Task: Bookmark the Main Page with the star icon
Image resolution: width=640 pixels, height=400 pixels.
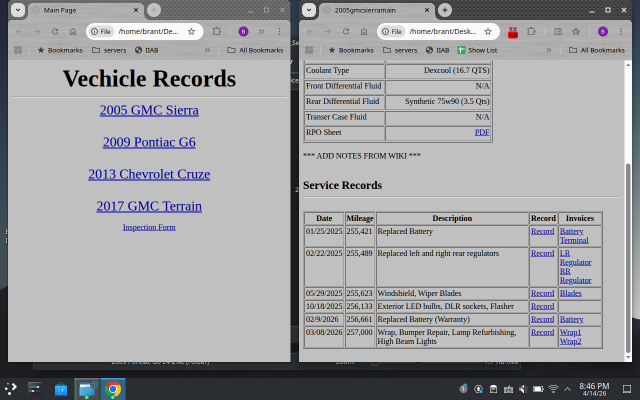Action: (x=191, y=31)
